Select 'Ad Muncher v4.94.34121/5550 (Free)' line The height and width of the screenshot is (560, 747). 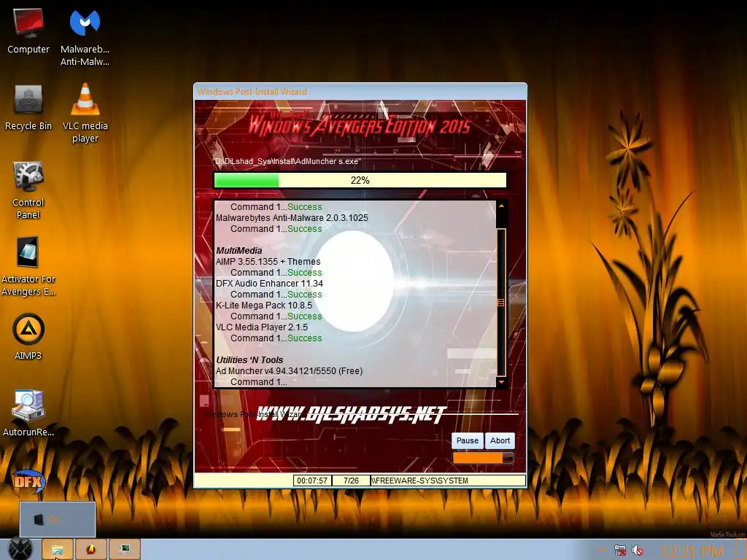289,371
